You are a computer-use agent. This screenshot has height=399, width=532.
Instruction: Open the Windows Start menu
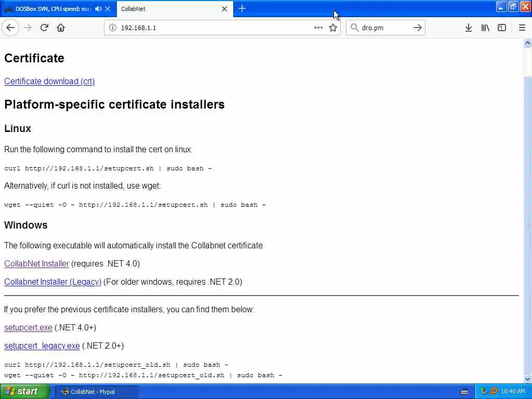24,392
